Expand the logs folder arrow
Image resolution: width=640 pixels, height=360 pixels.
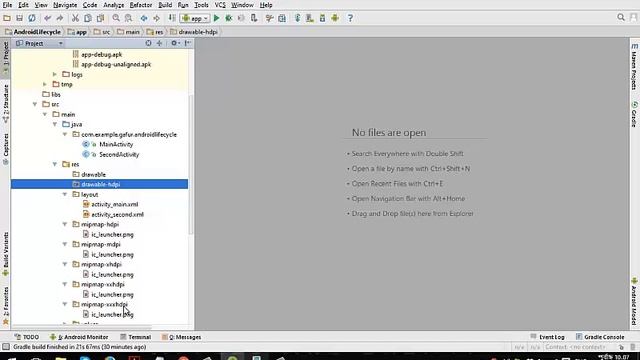[55, 74]
